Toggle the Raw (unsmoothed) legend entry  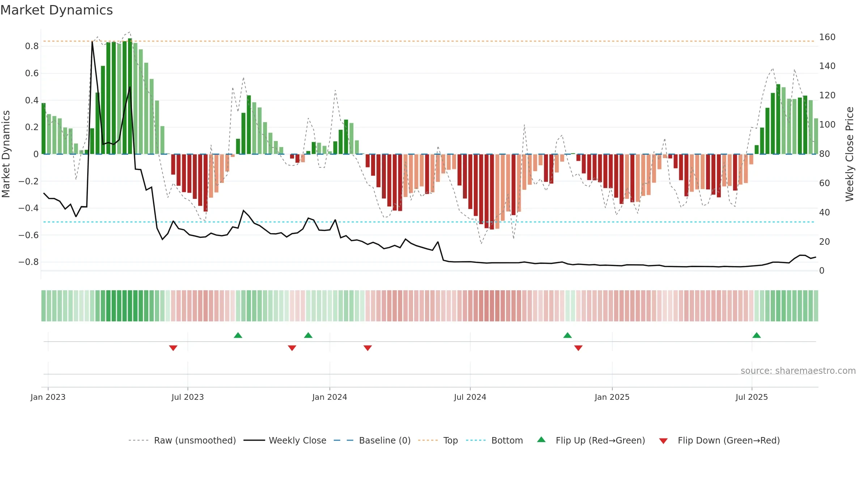coord(182,440)
